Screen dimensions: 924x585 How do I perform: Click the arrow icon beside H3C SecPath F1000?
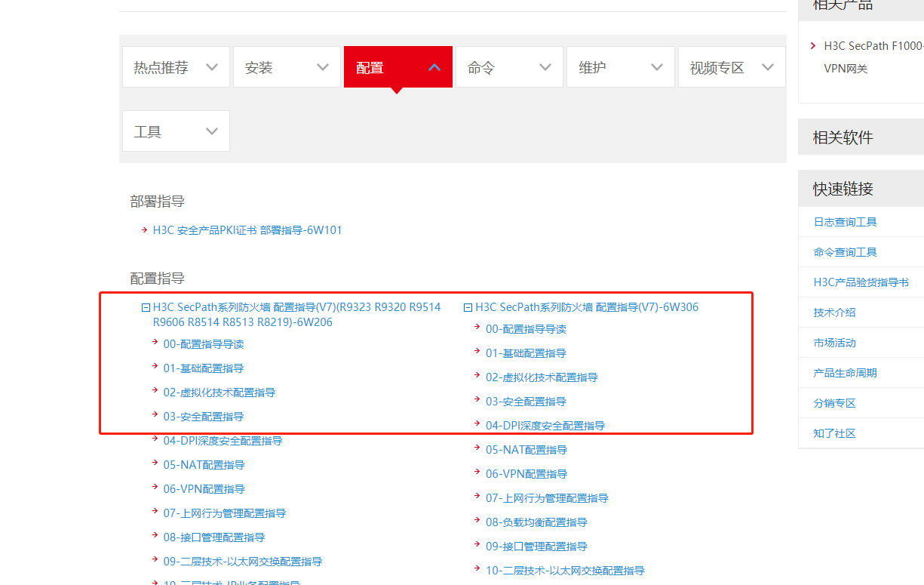(x=813, y=45)
